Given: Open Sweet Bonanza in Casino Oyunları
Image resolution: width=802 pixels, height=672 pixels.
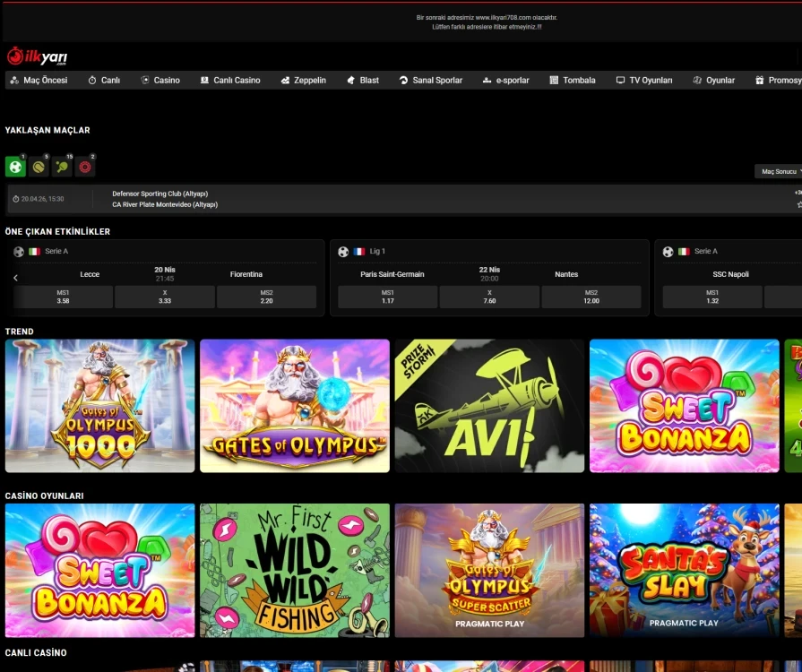Looking at the screenshot, I should (99, 571).
